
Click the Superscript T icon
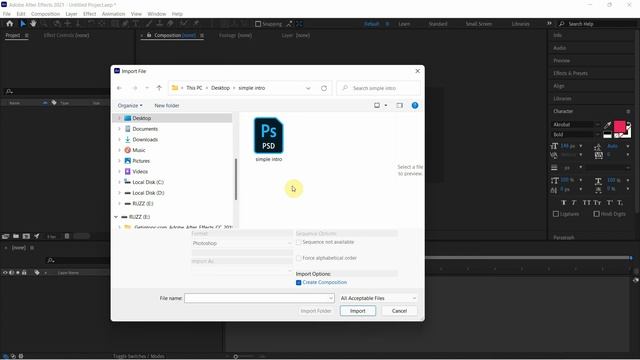tap(609, 202)
